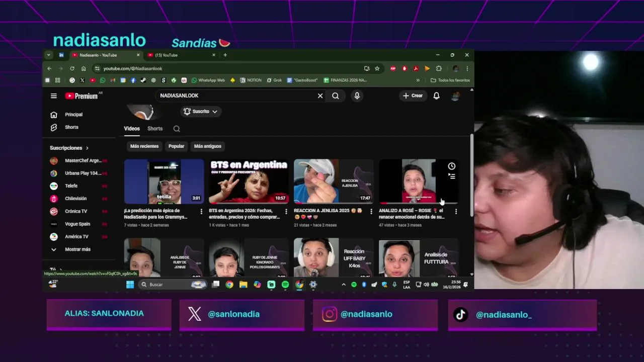Switch to the Shorts channel tab
The image size is (644, 362).
[155, 129]
